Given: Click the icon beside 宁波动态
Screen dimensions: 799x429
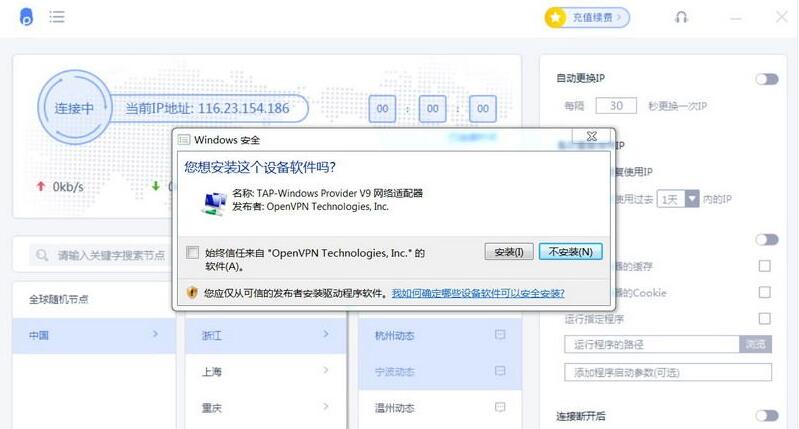Looking at the screenshot, I should 500,370.
